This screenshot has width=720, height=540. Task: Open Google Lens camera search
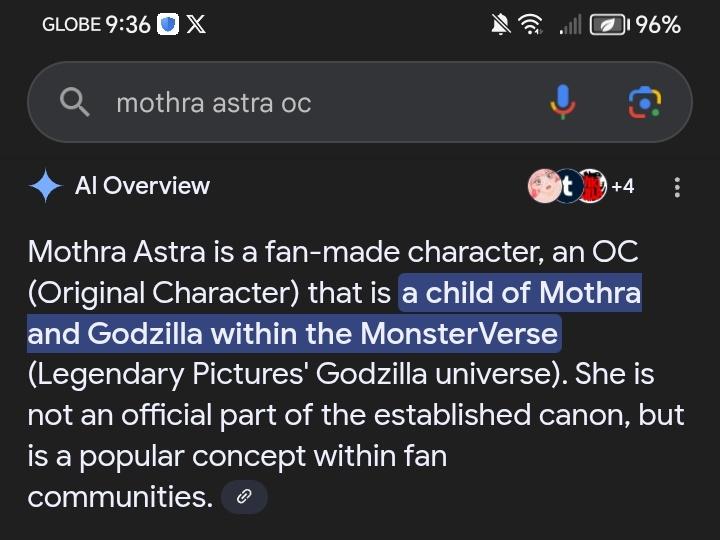(x=644, y=102)
